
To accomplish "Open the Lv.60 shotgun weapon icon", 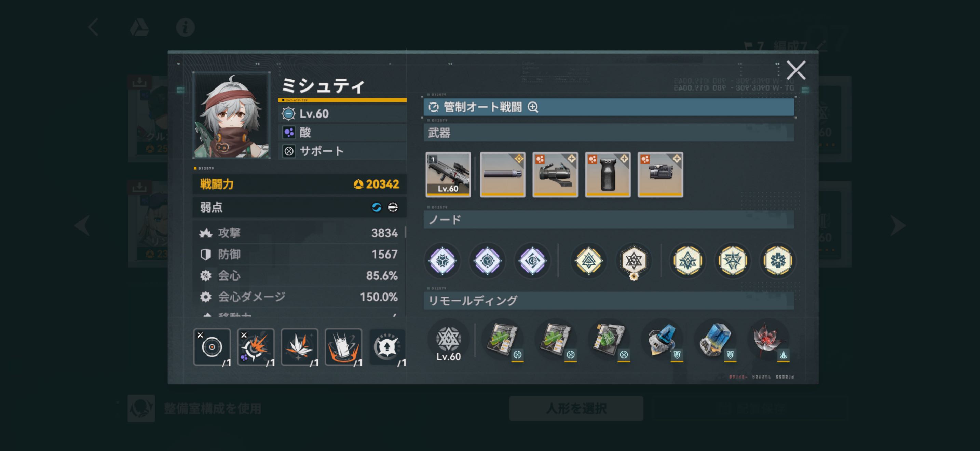I will click(x=448, y=175).
